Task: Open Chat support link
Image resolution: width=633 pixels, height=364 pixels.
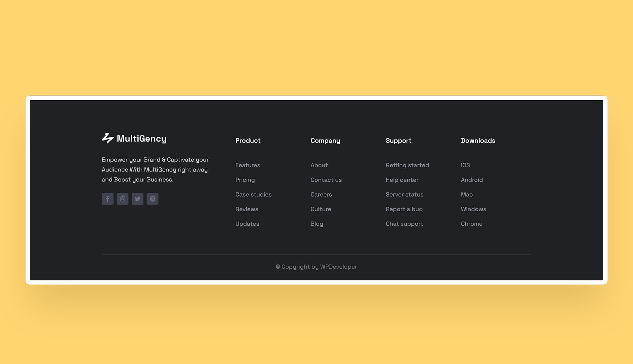Action: (x=404, y=224)
